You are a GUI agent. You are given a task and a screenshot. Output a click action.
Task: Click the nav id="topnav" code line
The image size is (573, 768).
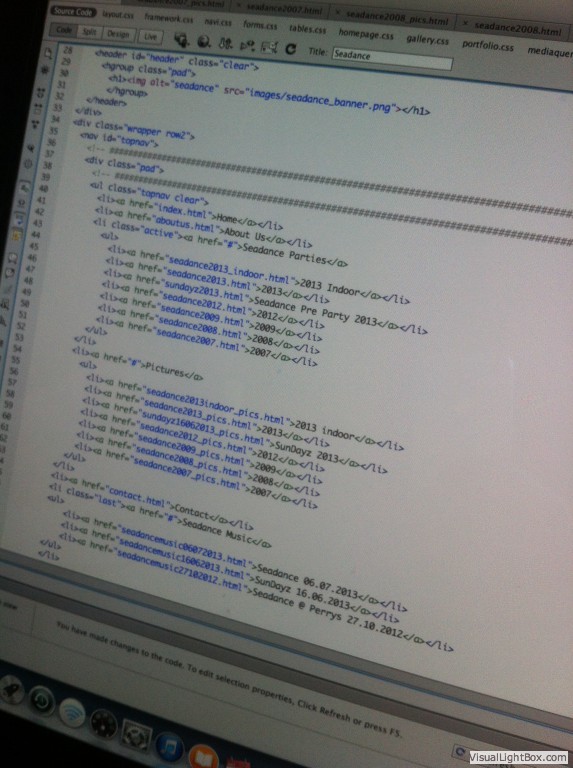click(119, 139)
